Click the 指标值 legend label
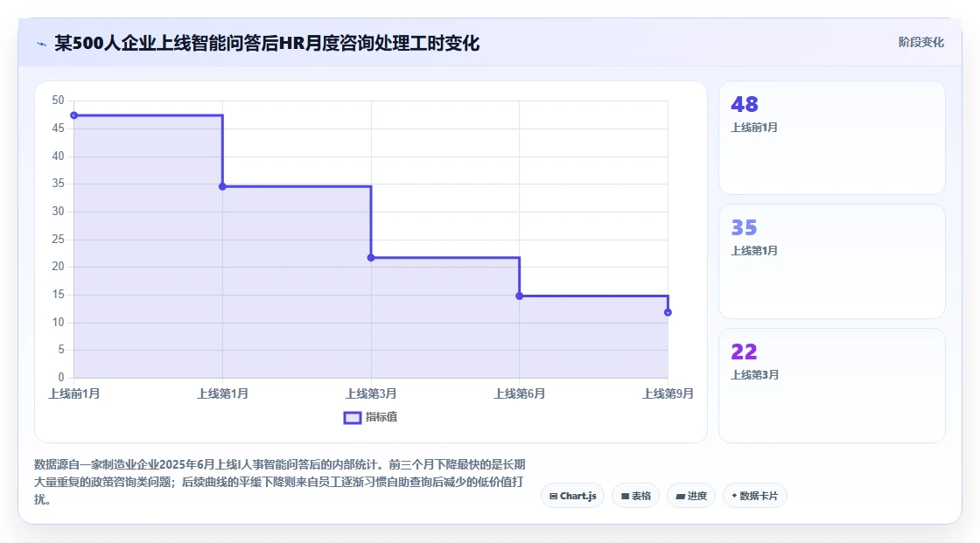The height and width of the screenshot is (543, 980). tap(381, 417)
